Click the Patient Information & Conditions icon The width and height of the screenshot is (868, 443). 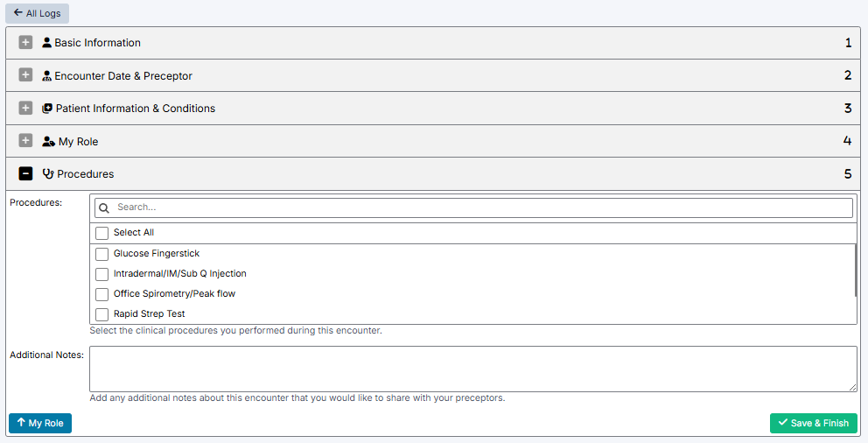(x=47, y=109)
